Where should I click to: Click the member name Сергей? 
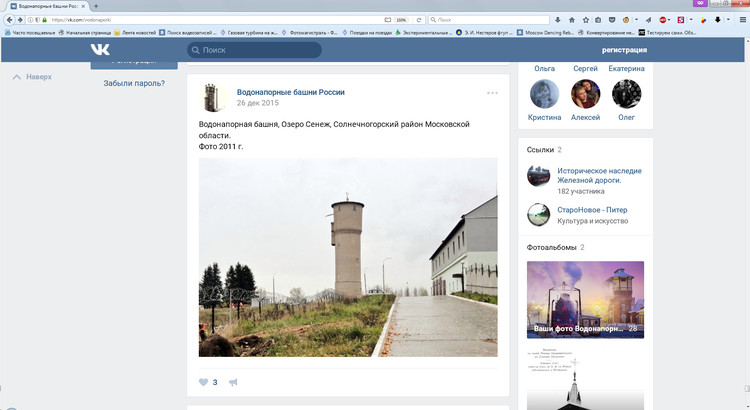point(585,68)
